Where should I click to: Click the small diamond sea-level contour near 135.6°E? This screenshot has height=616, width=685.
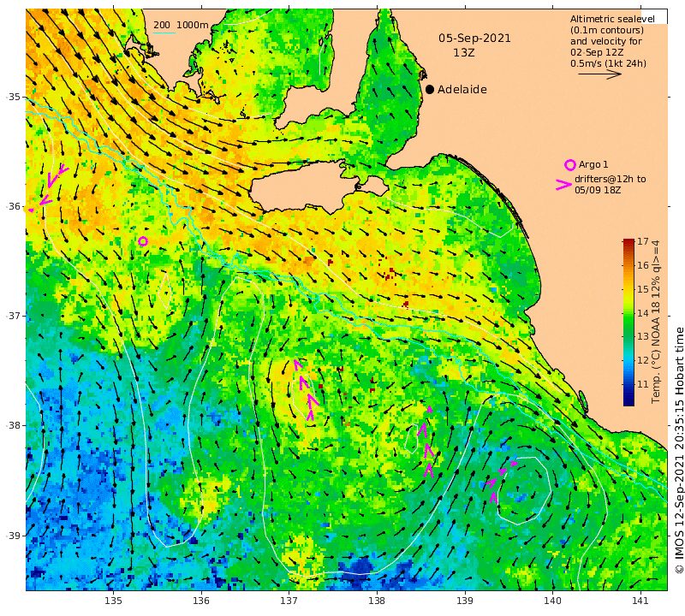(x=165, y=291)
